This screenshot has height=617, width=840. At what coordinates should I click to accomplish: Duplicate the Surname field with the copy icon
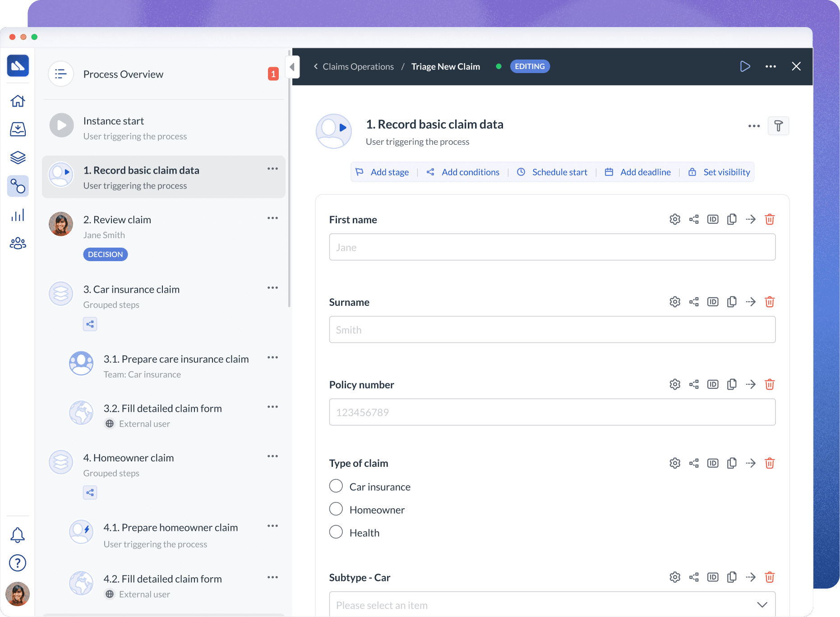pos(732,302)
